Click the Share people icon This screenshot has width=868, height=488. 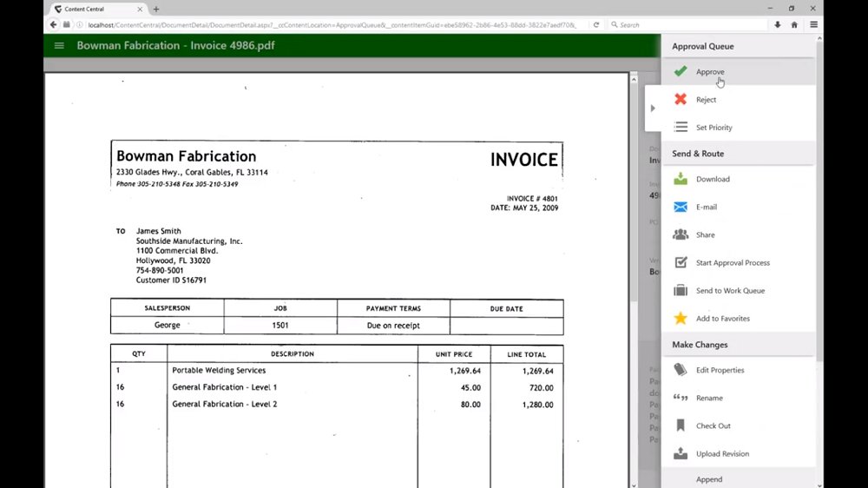pos(681,234)
